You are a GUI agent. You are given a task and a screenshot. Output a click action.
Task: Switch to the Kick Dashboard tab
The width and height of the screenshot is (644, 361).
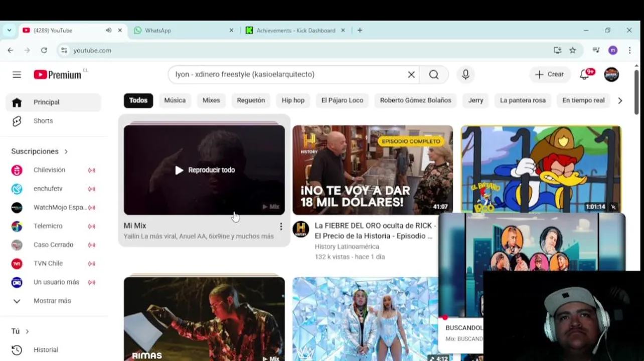295,30
